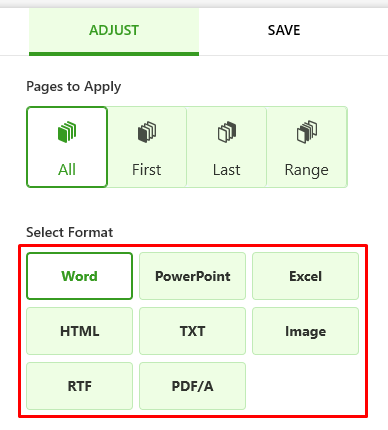
Task: Select Word as output format
Action: (x=80, y=276)
